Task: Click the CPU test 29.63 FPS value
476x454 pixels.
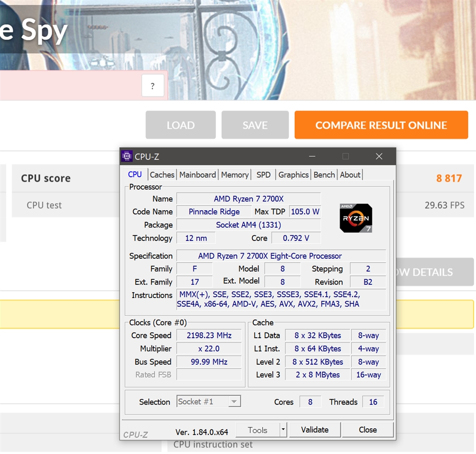Action: click(444, 205)
